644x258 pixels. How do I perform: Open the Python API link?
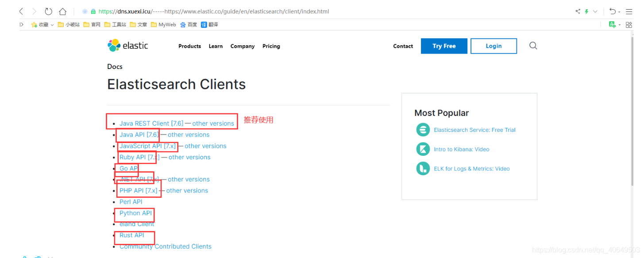135,213
